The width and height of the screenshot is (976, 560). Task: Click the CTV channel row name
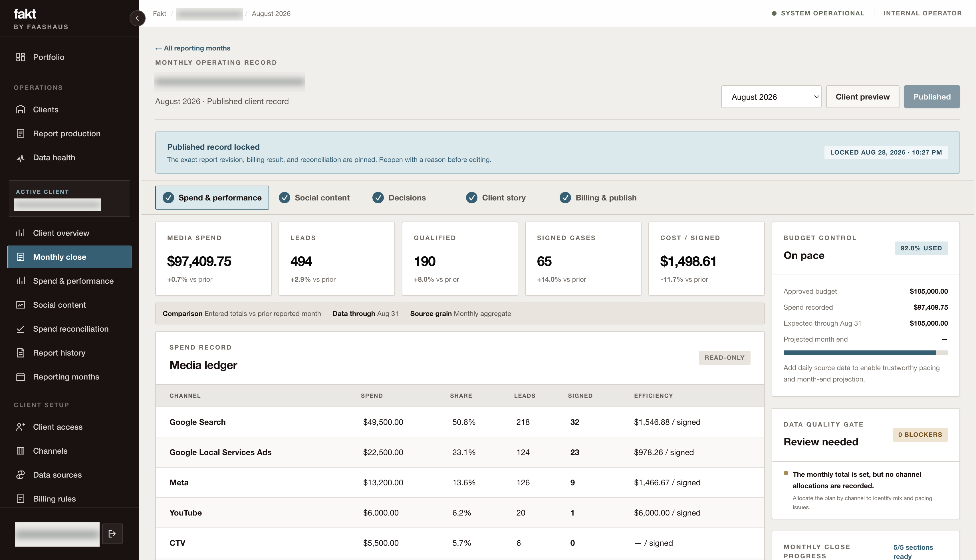[177, 543]
